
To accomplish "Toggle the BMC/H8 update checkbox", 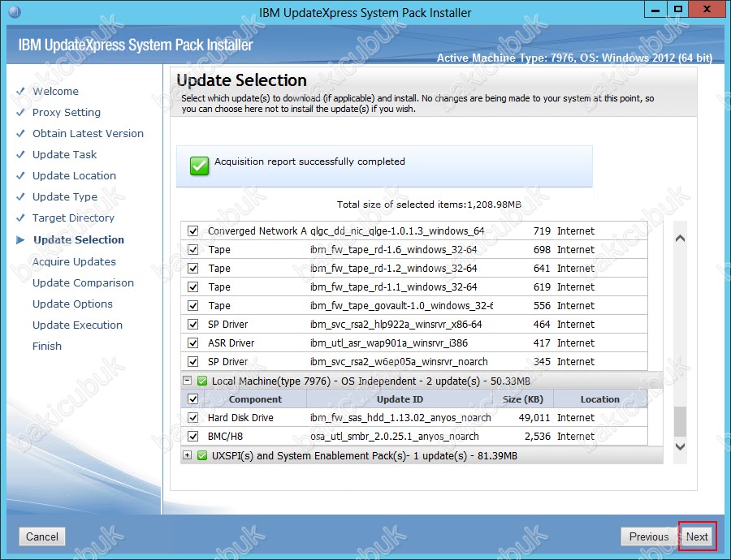I will [192, 437].
